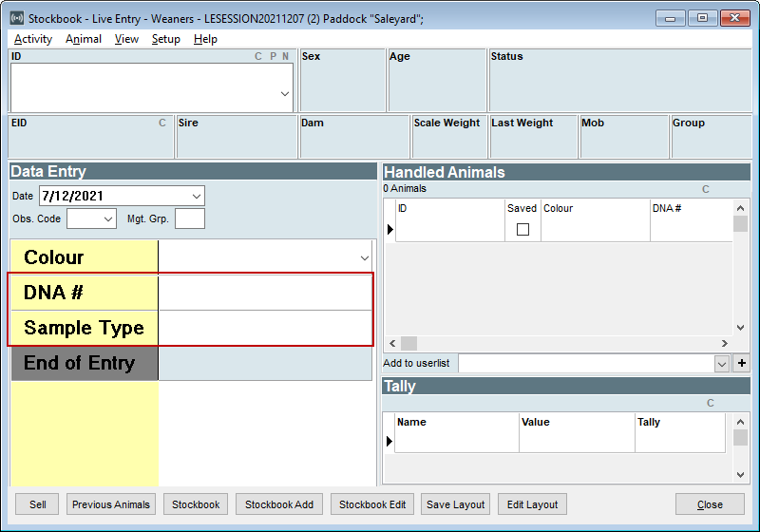Screen dimensions: 760x532
Task: Open the Help menu
Action: pos(205,39)
